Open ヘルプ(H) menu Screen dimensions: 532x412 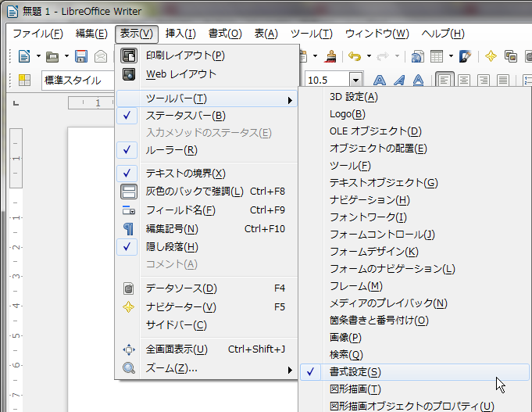[443, 34]
